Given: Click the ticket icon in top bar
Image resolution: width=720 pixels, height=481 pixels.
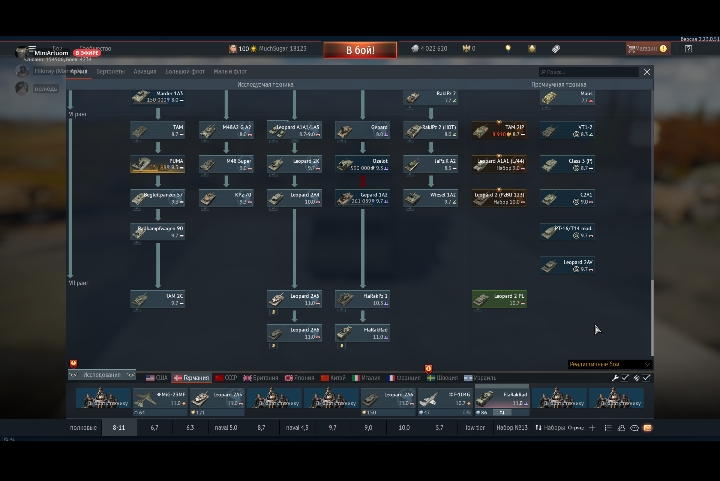Looking at the screenshot, I should pyautogui.click(x=556, y=49).
